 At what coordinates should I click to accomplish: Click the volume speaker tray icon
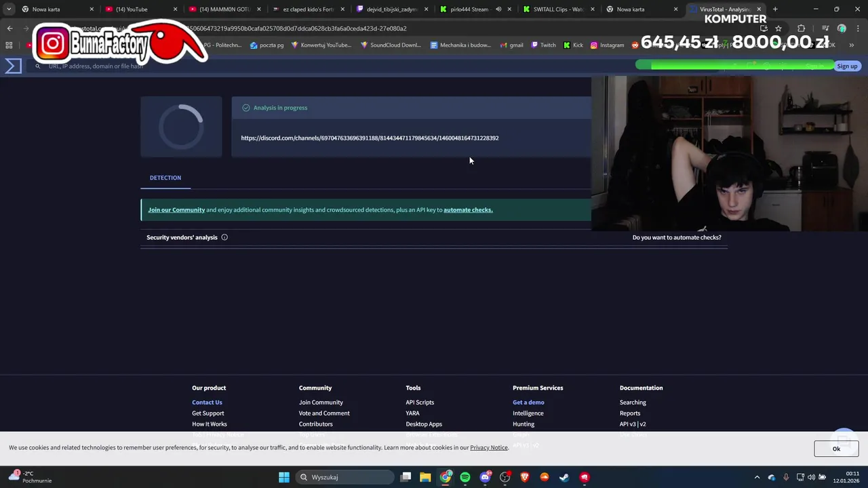pyautogui.click(x=811, y=477)
